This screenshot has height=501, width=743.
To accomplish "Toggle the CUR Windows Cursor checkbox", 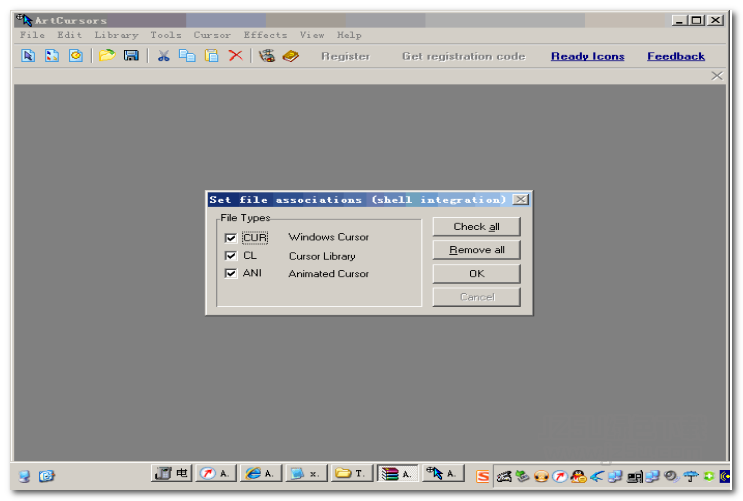I will [231, 238].
